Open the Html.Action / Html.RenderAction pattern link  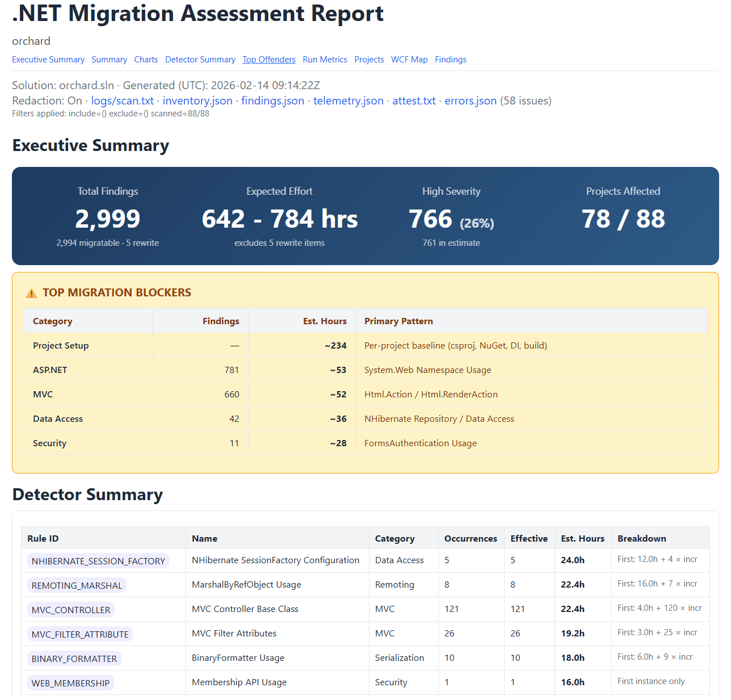pos(431,394)
